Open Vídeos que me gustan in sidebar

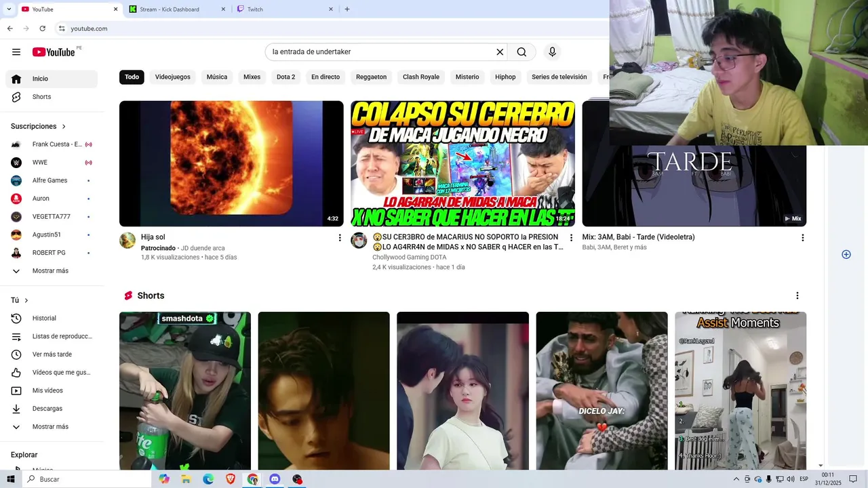(52, 372)
